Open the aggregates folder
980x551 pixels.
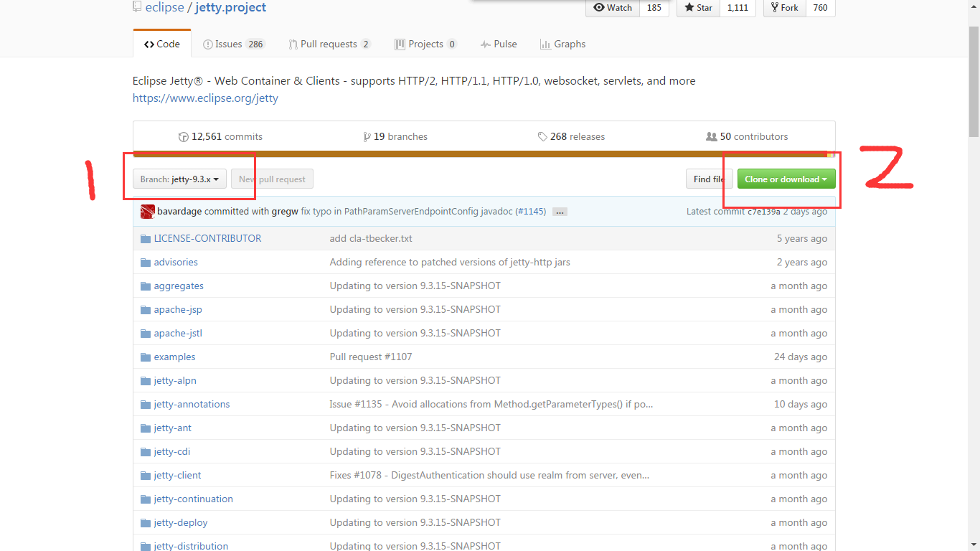(179, 286)
